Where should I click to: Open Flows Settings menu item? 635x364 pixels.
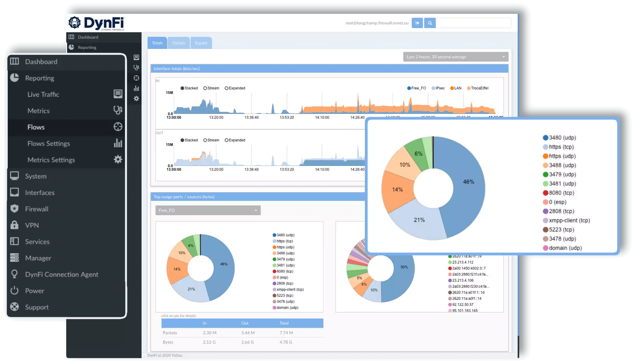point(49,144)
